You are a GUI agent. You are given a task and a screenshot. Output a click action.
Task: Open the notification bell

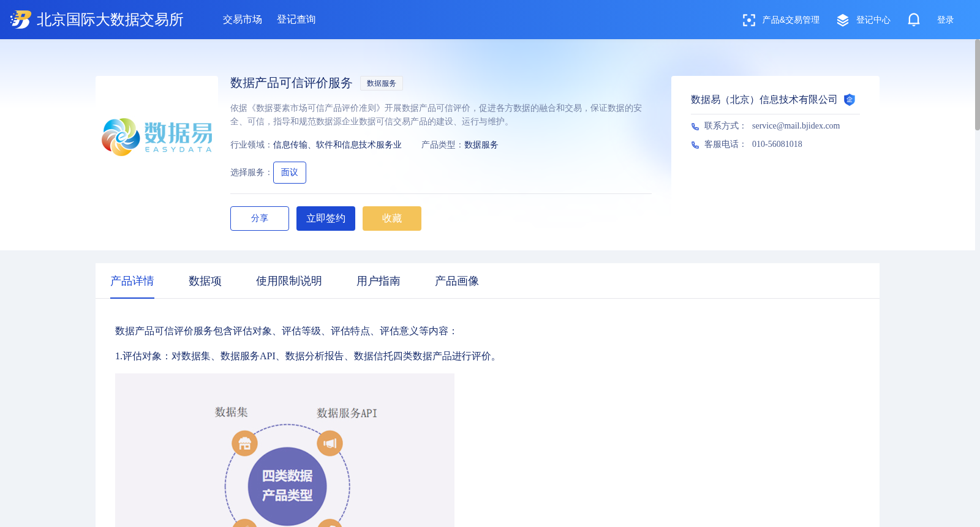pos(914,20)
